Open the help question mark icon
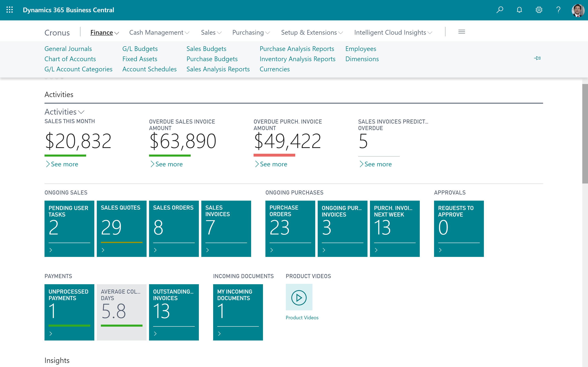 pos(558,10)
